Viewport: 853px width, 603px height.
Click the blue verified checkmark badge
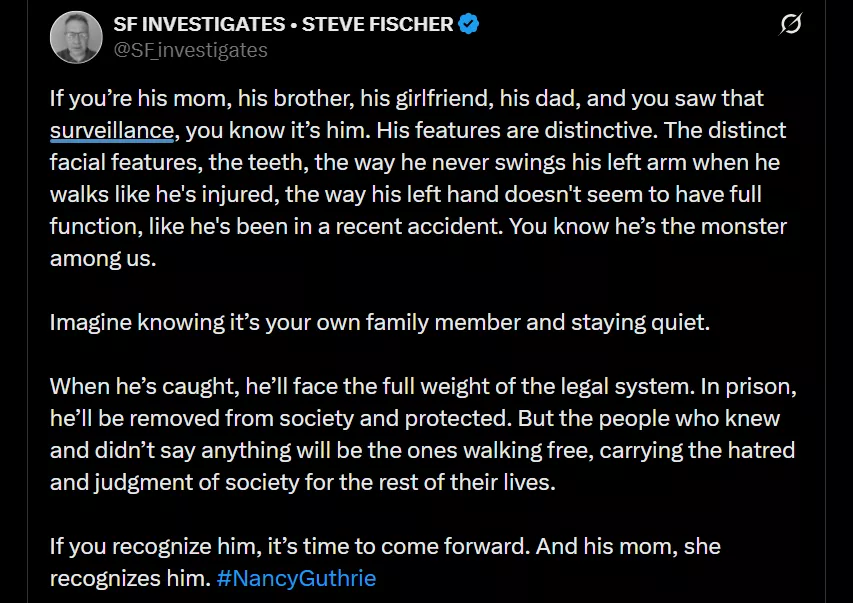click(469, 23)
